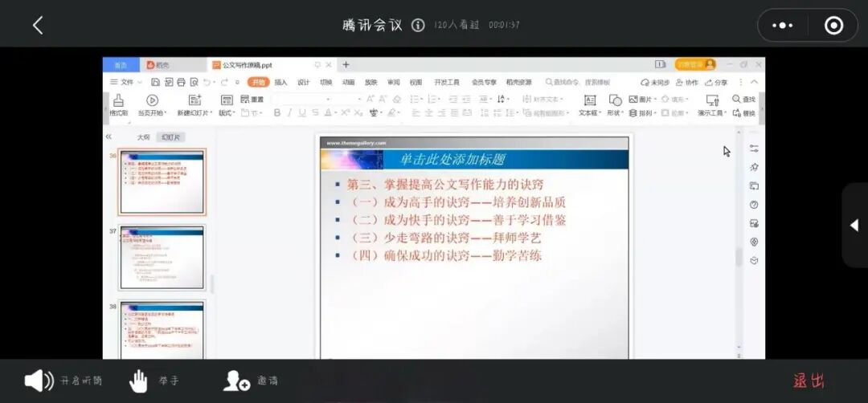Open the 动画 ribbon tab

(x=348, y=83)
